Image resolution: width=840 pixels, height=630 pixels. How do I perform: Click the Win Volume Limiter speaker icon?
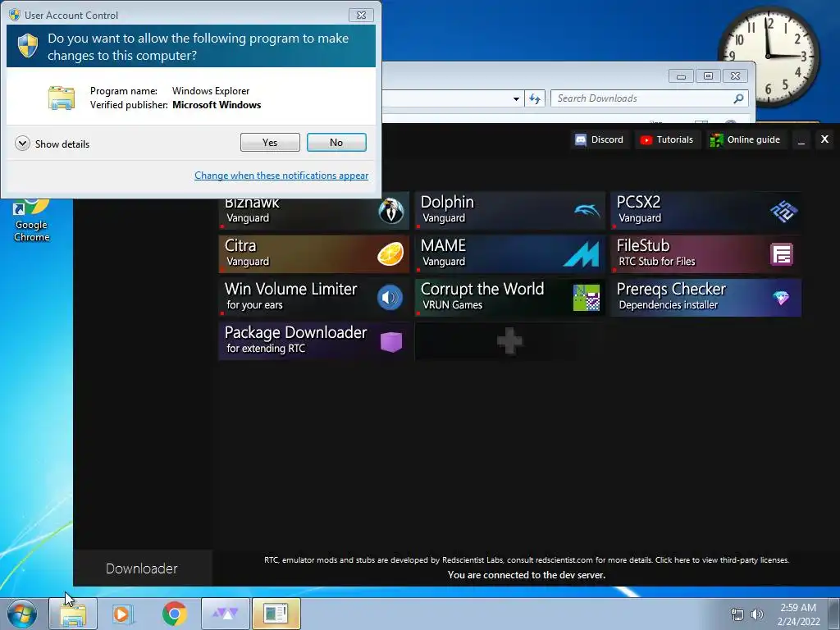coord(390,297)
